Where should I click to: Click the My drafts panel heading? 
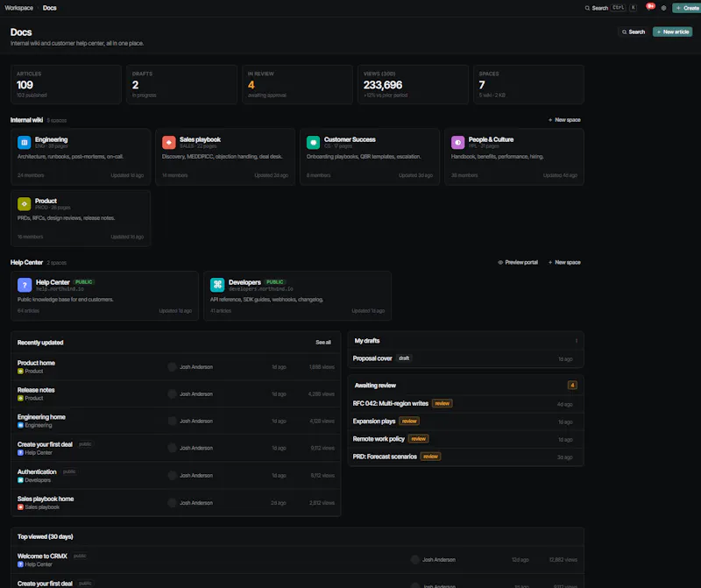coord(367,341)
